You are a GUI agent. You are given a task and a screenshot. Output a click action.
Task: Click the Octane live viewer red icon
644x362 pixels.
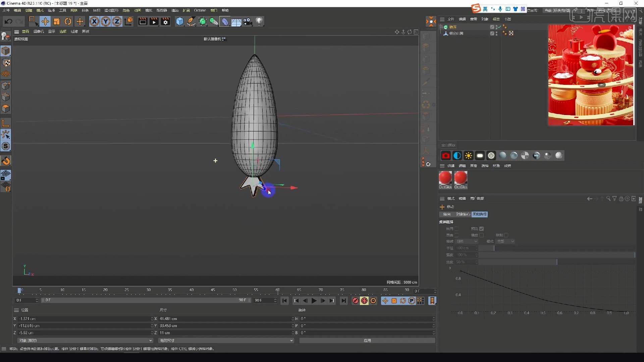point(446,156)
